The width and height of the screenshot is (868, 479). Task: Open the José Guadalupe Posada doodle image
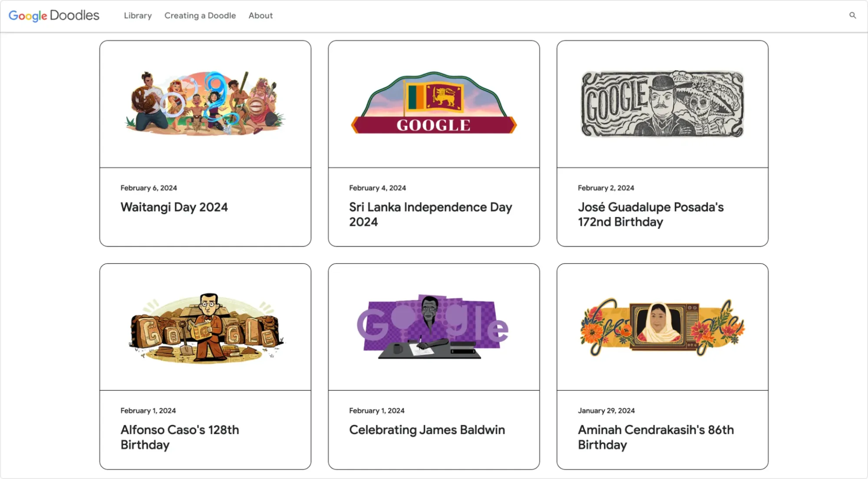click(662, 104)
